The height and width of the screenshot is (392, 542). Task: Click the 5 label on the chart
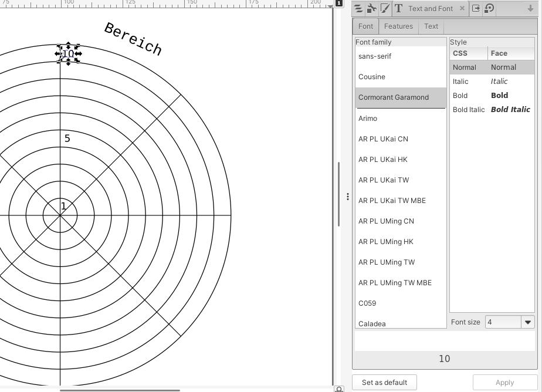click(67, 138)
